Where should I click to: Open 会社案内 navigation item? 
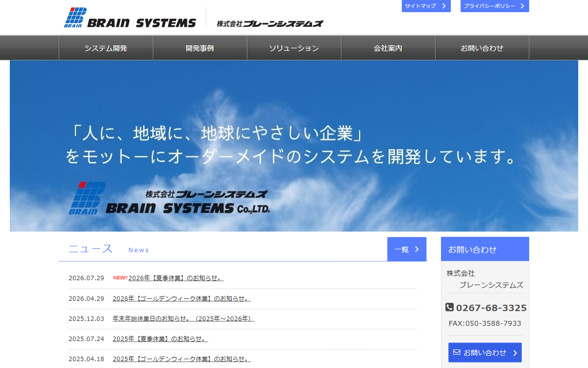pyautogui.click(x=388, y=48)
